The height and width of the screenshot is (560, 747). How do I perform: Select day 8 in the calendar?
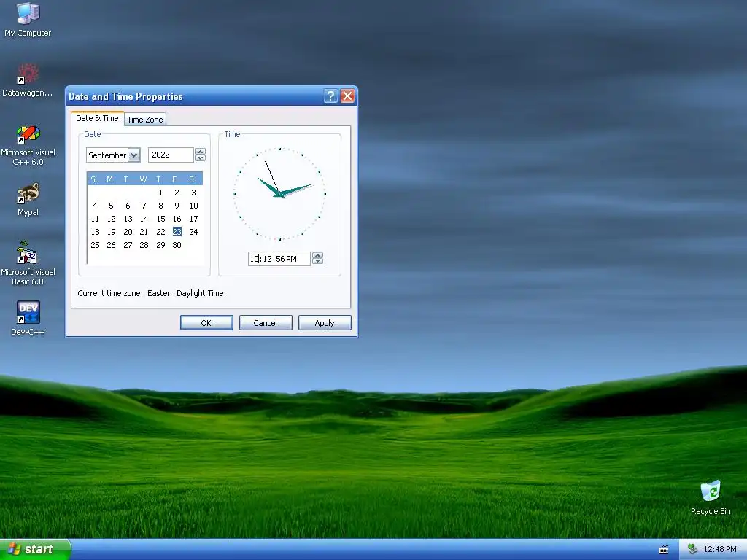pos(160,206)
